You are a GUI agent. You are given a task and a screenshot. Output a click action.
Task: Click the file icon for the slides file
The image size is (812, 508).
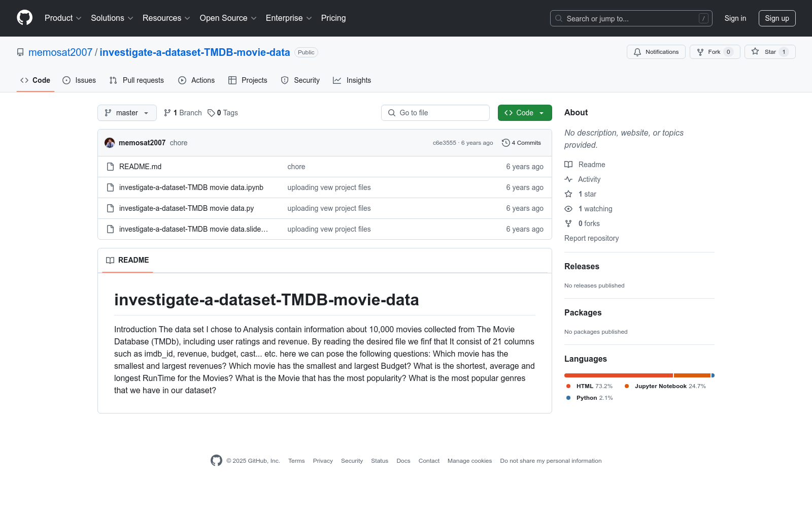tap(111, 229)
